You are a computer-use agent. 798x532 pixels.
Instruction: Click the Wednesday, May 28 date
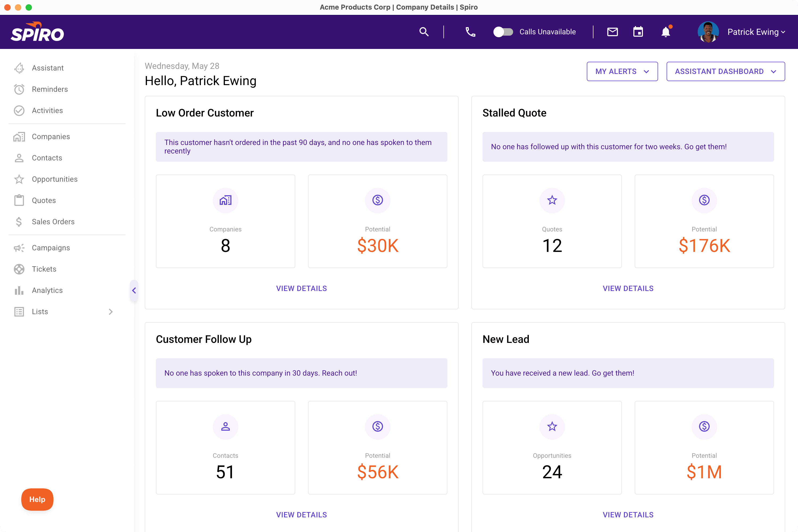182,66
